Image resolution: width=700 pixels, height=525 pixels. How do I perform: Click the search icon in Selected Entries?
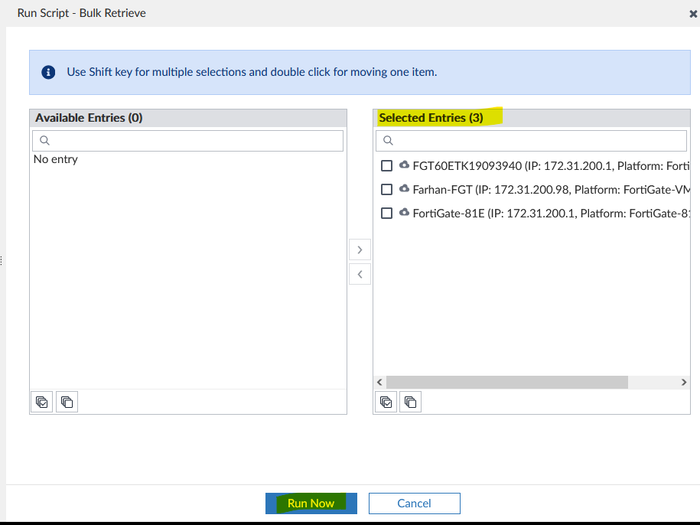388,141
